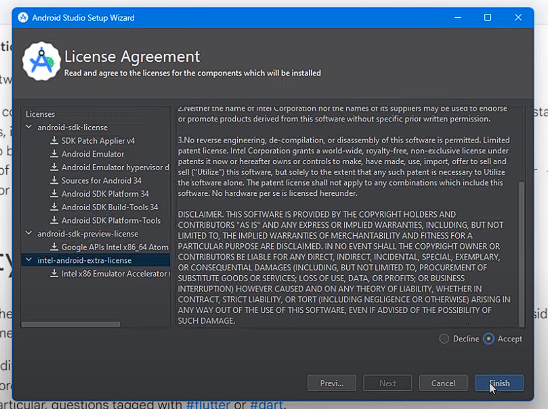Select SDK Patch Applier v4 in the list
The image size is (548, 409).
tap(98, 141)
